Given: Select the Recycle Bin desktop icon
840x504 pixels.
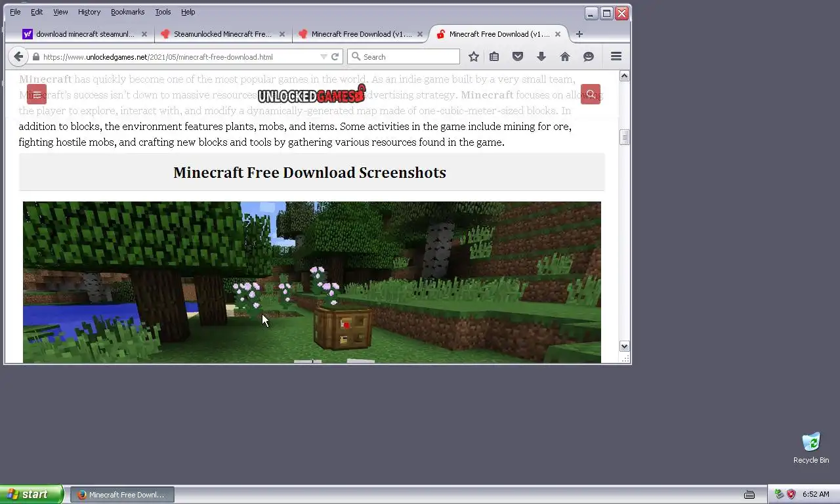Looking at the screenshot, I should coord(811,448).
